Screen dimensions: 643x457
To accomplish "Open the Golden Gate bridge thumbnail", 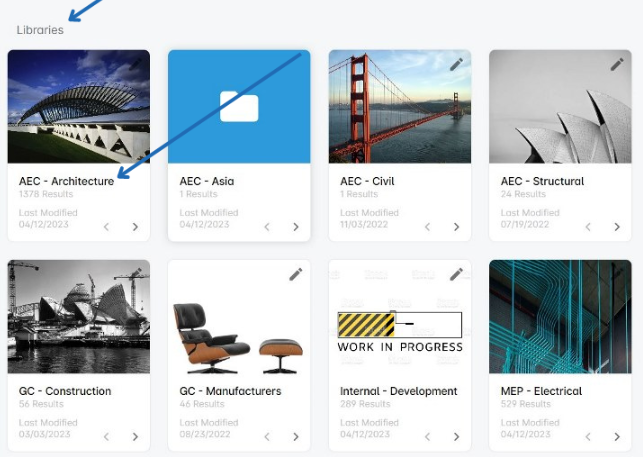I will pyautogui.click(x=400, y=107).
